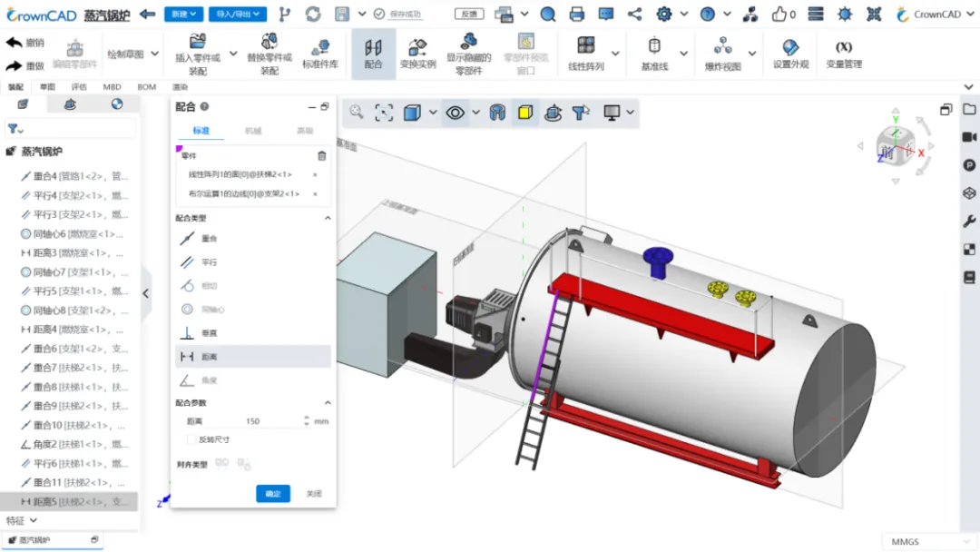The image size is (980, 552).
Task: Switch to the 机械 mate tab
Action: coord(253,131)
